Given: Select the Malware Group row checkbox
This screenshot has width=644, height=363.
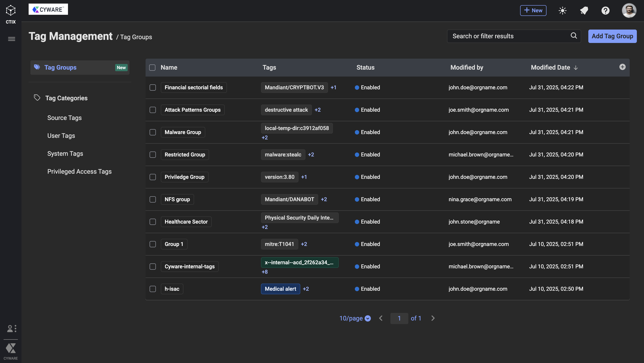Looking at the screenshot, I should 153,132.
